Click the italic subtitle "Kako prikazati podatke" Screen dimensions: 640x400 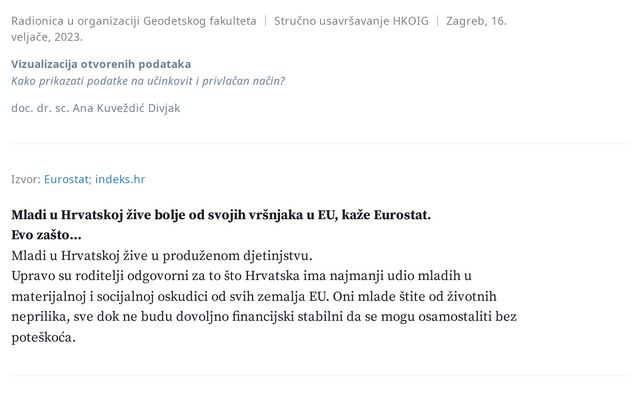pos(147,81)
